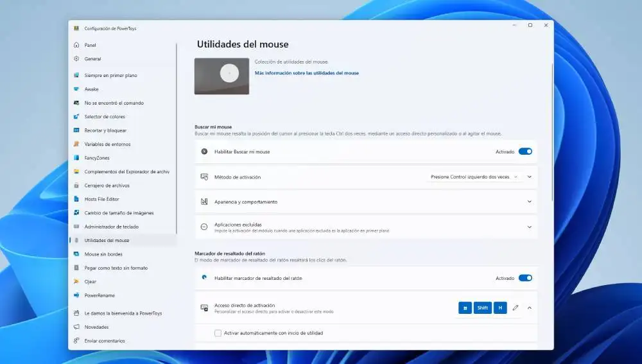This screenshot has height=364, width=642.
Task: Click the Ojear icon
Action: [76, 282]
